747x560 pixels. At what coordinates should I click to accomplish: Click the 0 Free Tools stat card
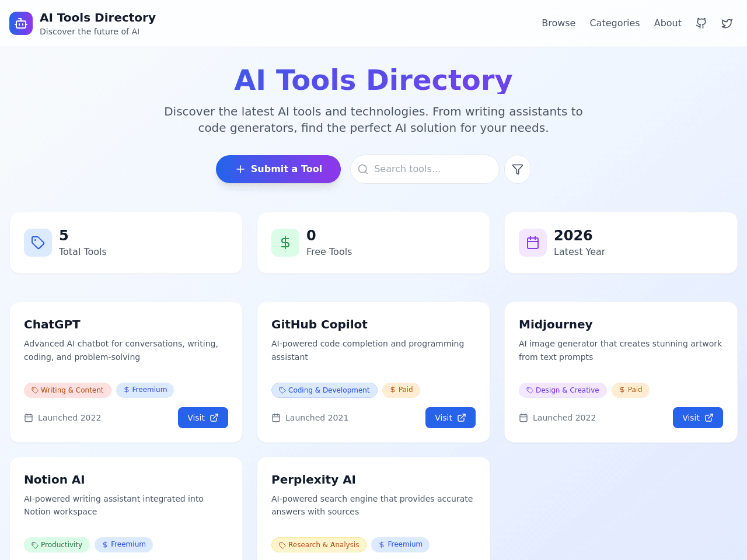(x=373, y=243)
